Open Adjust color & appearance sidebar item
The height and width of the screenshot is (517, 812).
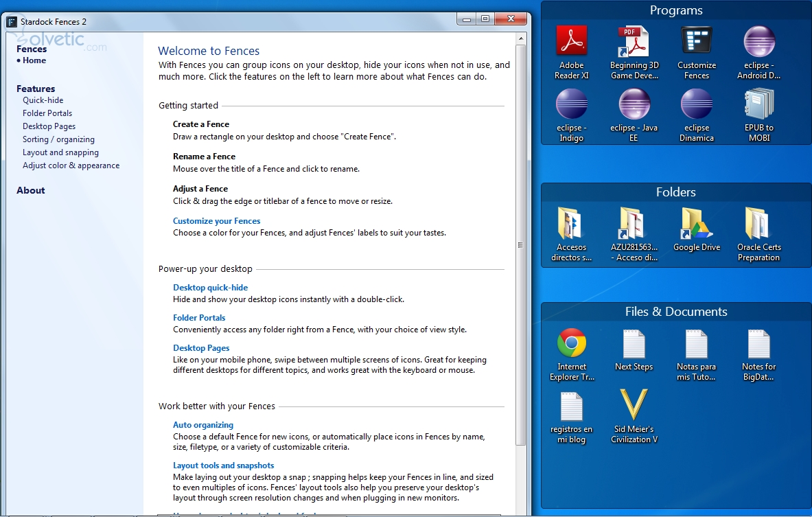coord(71,165)
